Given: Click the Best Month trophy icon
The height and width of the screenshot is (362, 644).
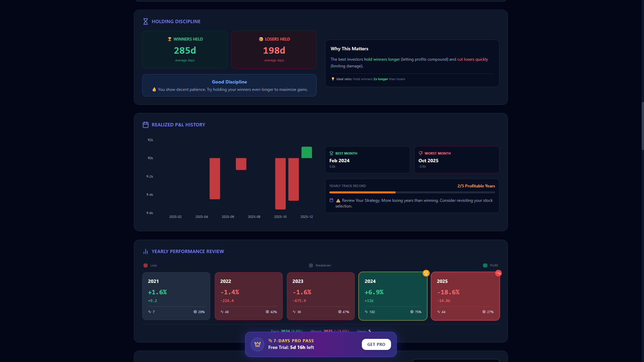Looking at the screenshot, I should [x=331, y=153].
